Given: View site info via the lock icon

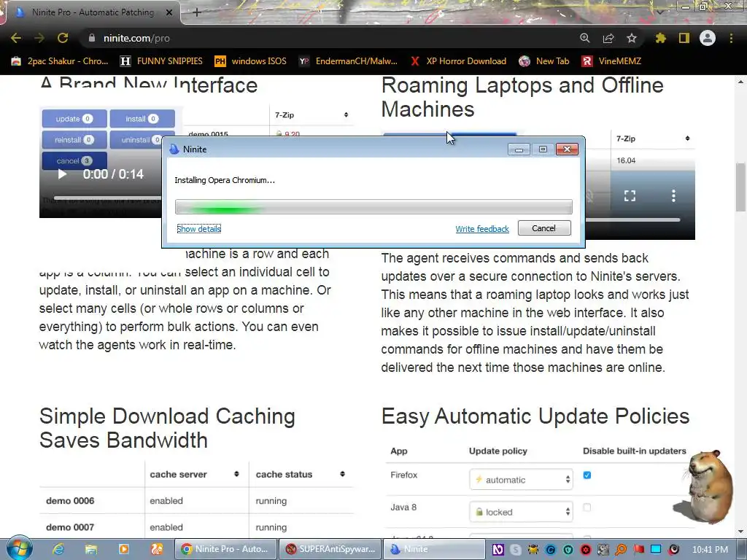Looking at the screenshot, I should (92, 38).
